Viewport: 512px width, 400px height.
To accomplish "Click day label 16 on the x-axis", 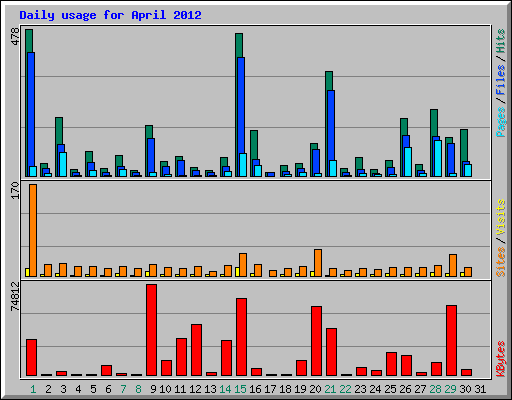I will pos(255,389).
